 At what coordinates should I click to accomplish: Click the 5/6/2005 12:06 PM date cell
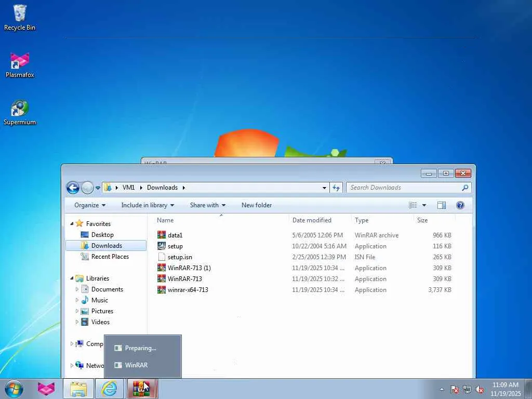click(317, 235)
